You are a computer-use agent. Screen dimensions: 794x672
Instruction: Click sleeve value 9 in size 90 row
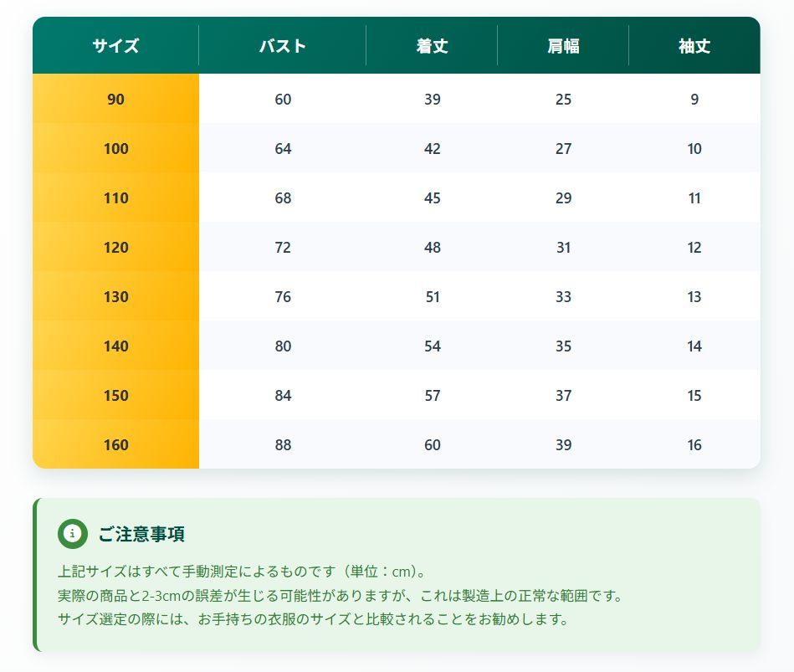pos(694,100)
